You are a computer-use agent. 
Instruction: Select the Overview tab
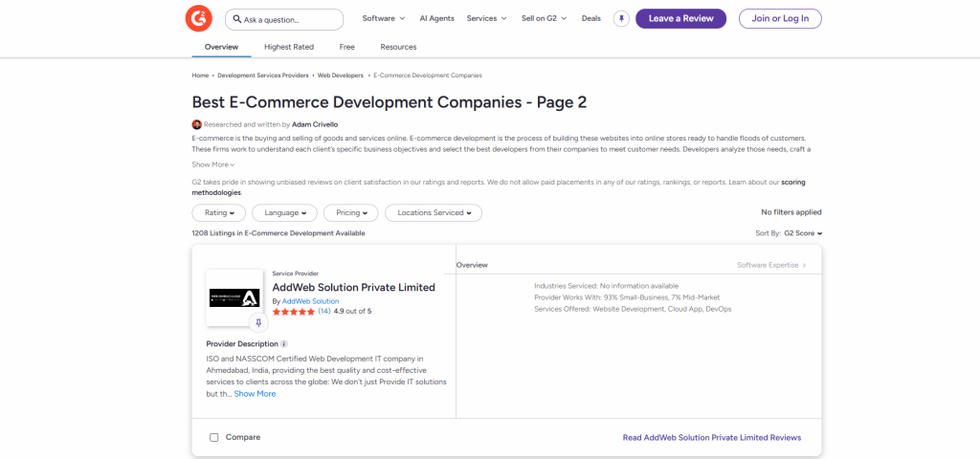pos(221,47)
